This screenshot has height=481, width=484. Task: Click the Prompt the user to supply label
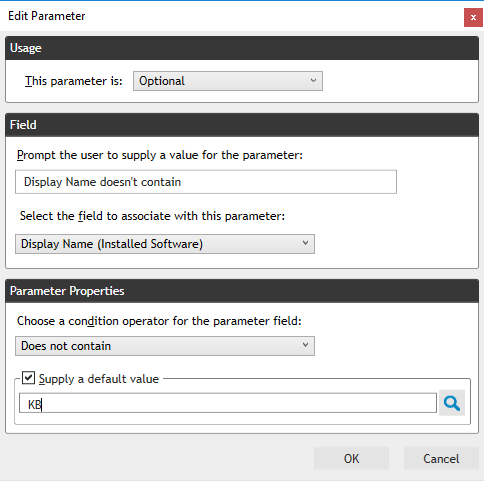pos(160,155)
